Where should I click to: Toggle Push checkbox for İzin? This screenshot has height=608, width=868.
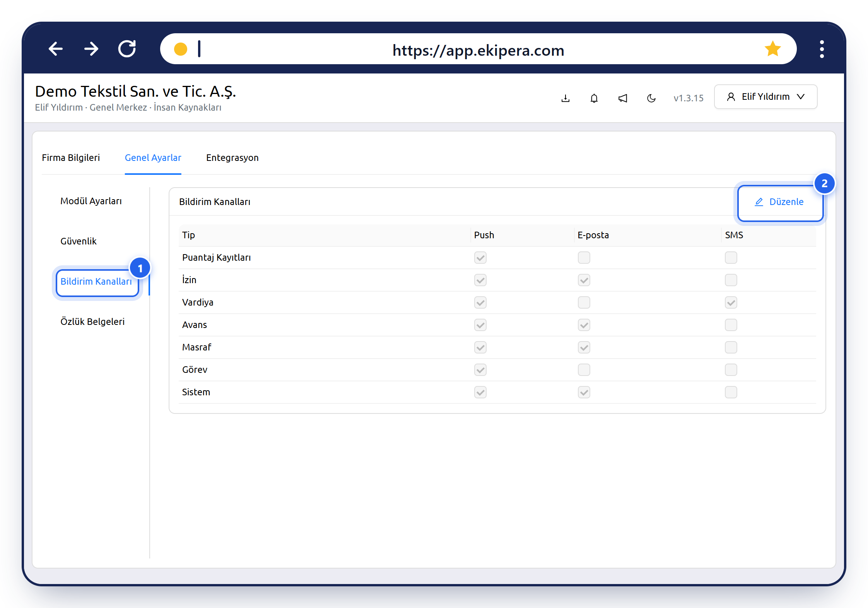pyautogui.click(x=480, y=280)
